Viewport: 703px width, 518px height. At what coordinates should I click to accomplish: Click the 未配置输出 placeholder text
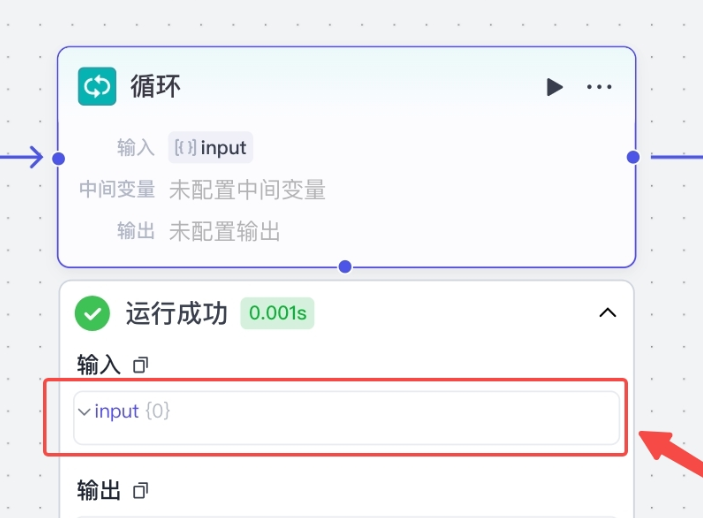coord(224,232)
